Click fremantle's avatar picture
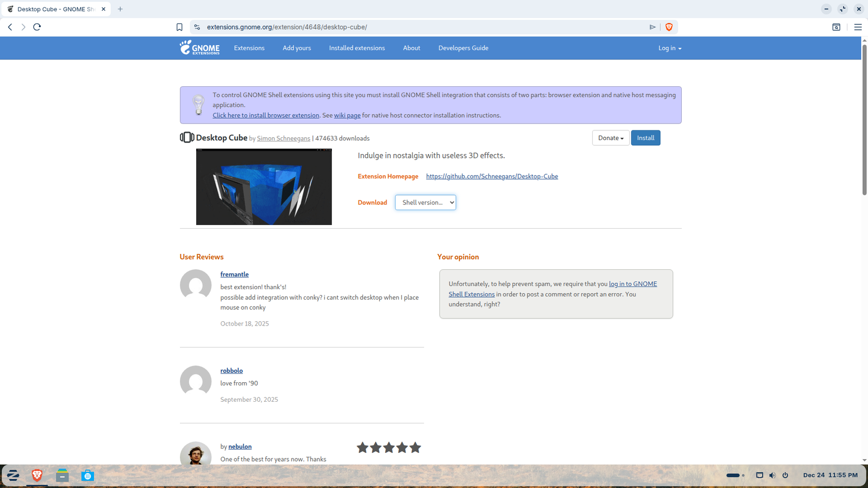 point(196,286)
